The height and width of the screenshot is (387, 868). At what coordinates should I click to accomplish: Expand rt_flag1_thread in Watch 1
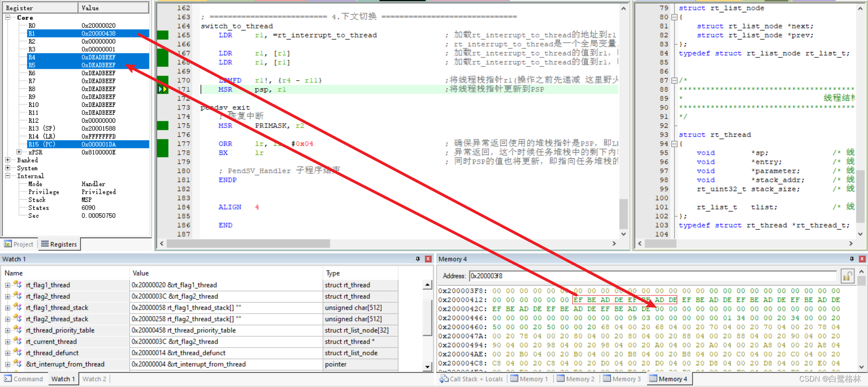8,285
